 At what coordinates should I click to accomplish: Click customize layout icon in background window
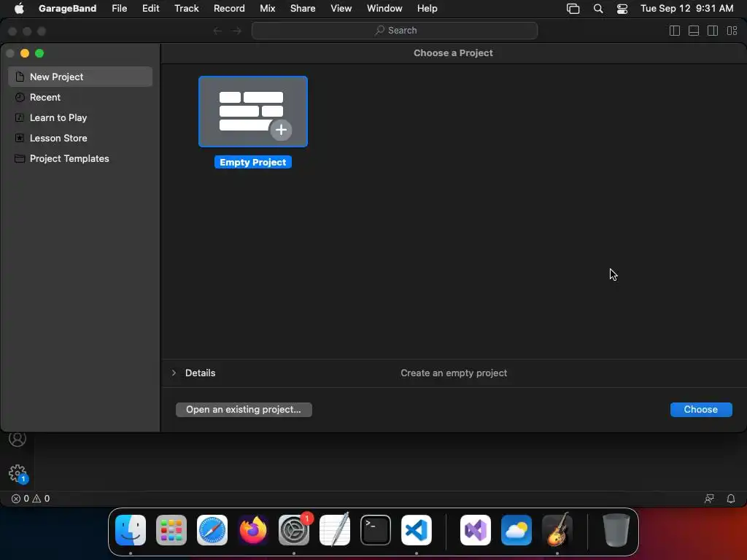732,31
